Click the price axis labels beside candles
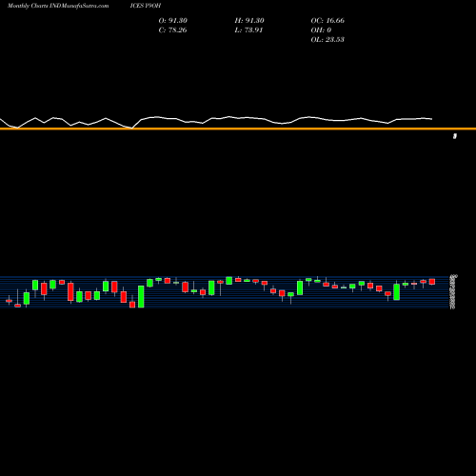The image size is (476, 476). click(453, 292)
